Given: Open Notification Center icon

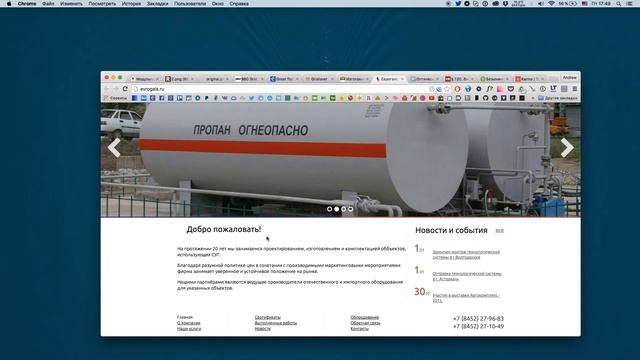Looking at the screenshot, I should [629, 4].
